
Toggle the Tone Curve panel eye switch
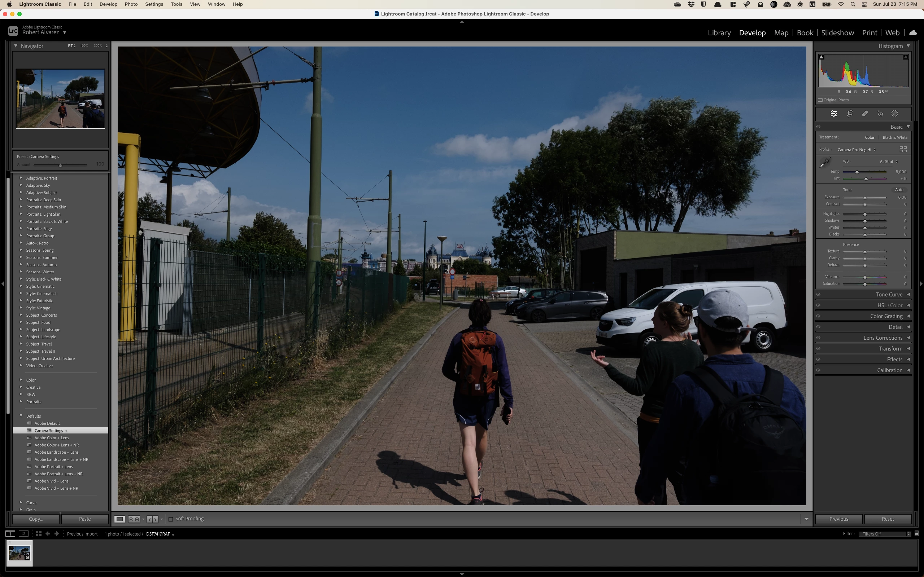tap(818, 294)
